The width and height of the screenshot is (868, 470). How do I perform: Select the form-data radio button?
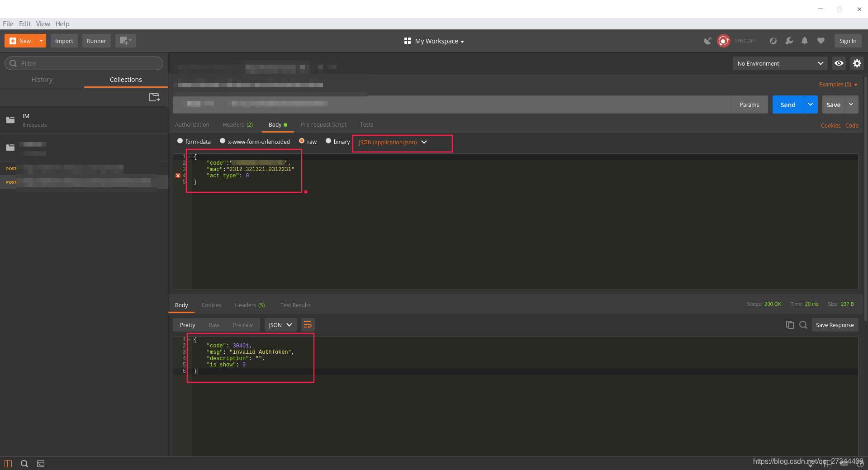[180, 141]
